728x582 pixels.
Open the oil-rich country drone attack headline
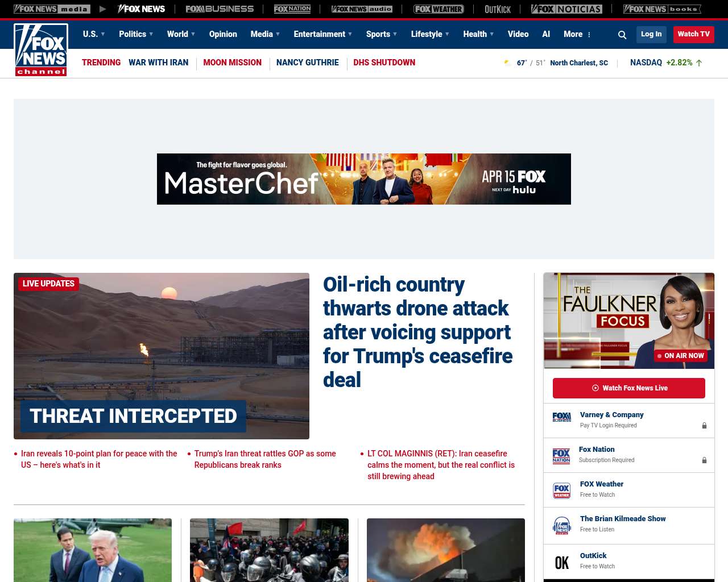click(x=418, y=332)
